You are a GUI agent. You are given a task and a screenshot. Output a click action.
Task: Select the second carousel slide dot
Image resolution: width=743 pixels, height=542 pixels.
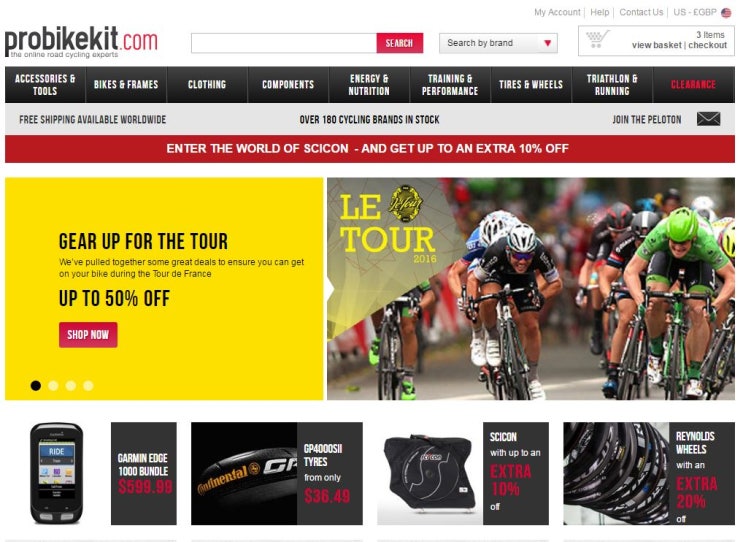[53, 386]
